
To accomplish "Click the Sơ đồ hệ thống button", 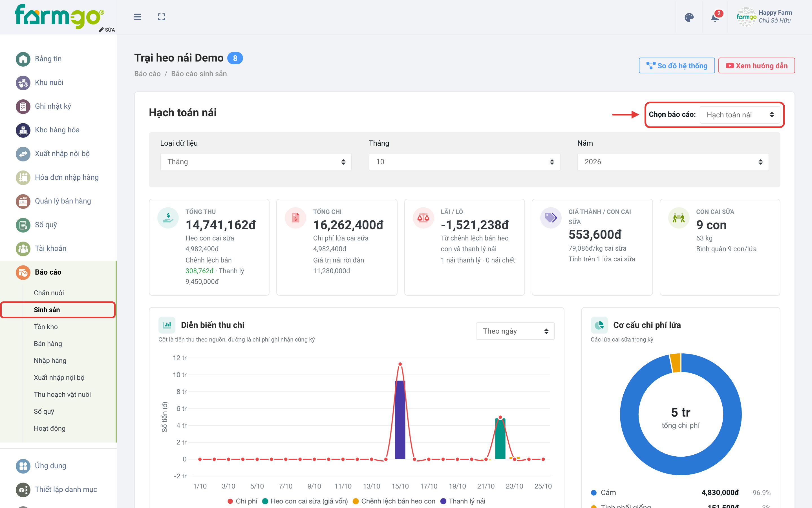I will 676,65.
